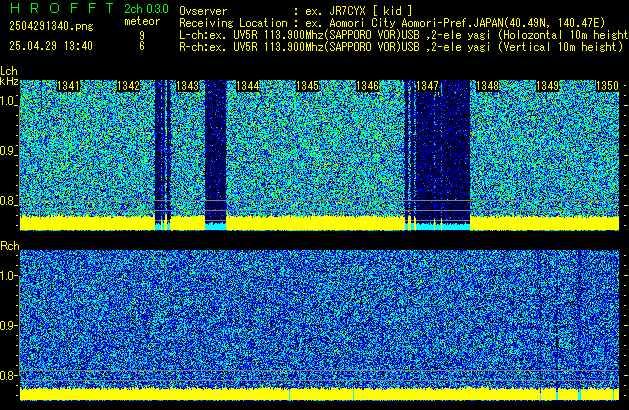This screenshot has height=410, width=629.
Task: Click the date stamp 25.04.29 13:40
Action: point(51,46)
